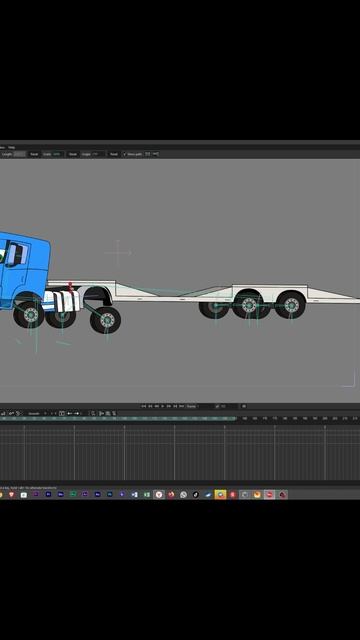The image size is (360, 640).
Task: Click the Length value field
Action: click(x=20, y=154)
